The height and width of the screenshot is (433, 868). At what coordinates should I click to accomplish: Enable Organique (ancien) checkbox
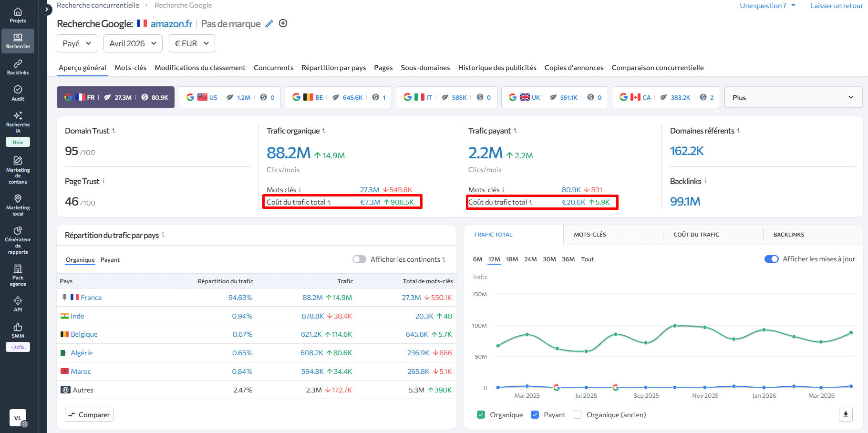click(x=578, y=415)
